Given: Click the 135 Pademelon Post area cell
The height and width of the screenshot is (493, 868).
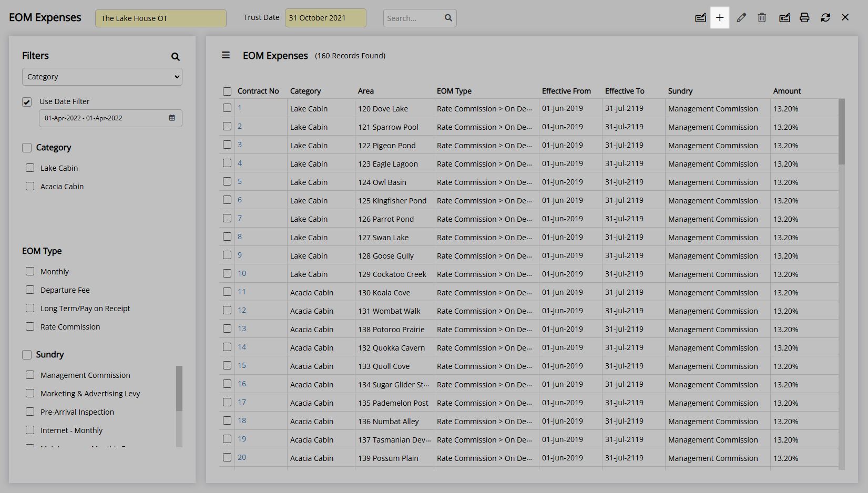Looking at the screenshot, I should pyautogui.click(x=393, y=403).
